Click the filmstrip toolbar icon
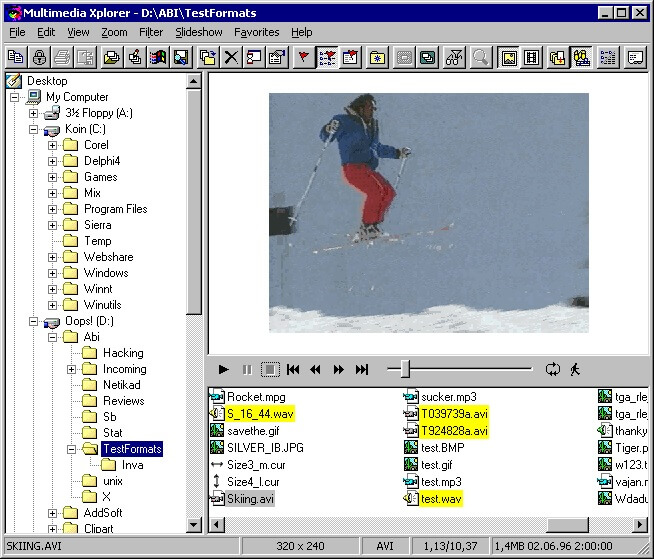The image size is (654, 559). click(x=532, y=57)
